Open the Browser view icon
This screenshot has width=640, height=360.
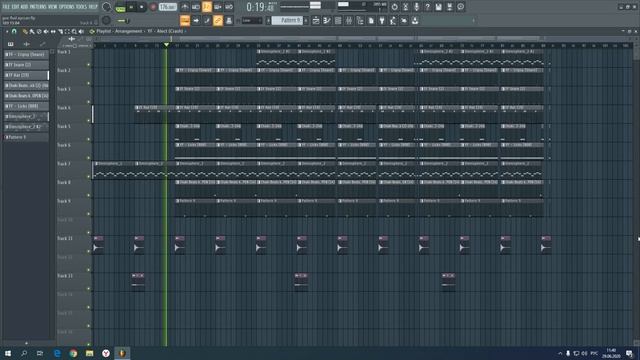pyautogui.click(x=360, y=20)
